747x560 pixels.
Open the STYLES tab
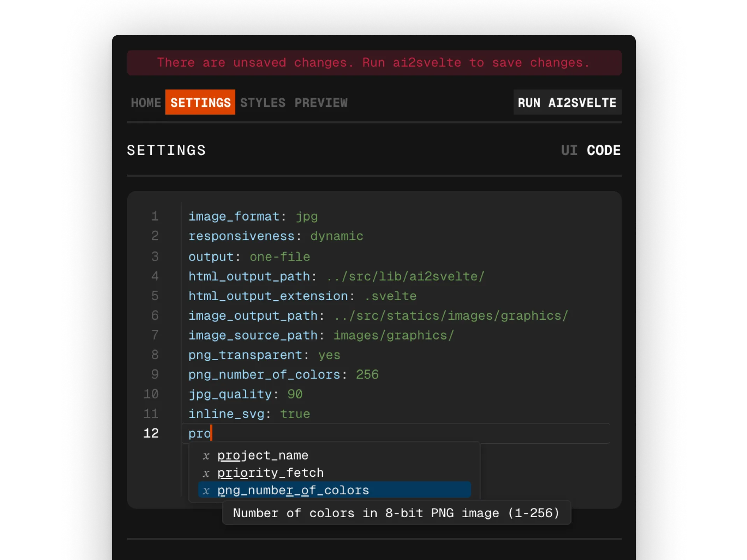coord(263,103)
